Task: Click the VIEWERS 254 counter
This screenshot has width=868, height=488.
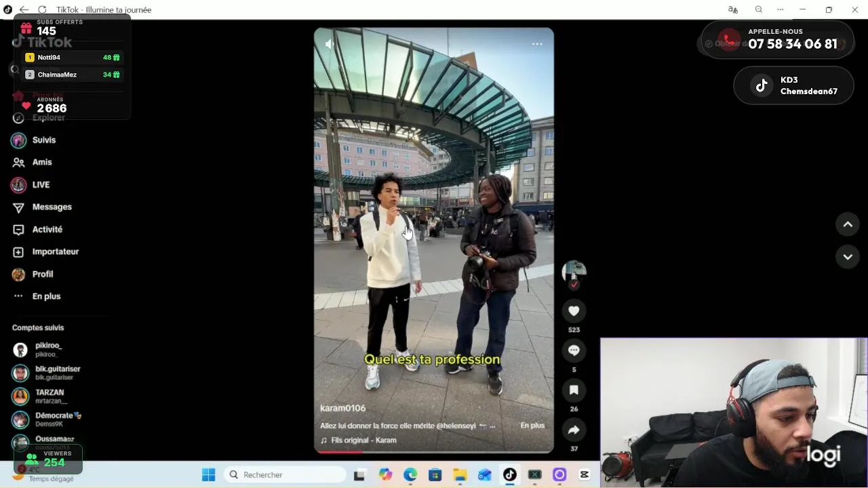Action: [48, 460]
